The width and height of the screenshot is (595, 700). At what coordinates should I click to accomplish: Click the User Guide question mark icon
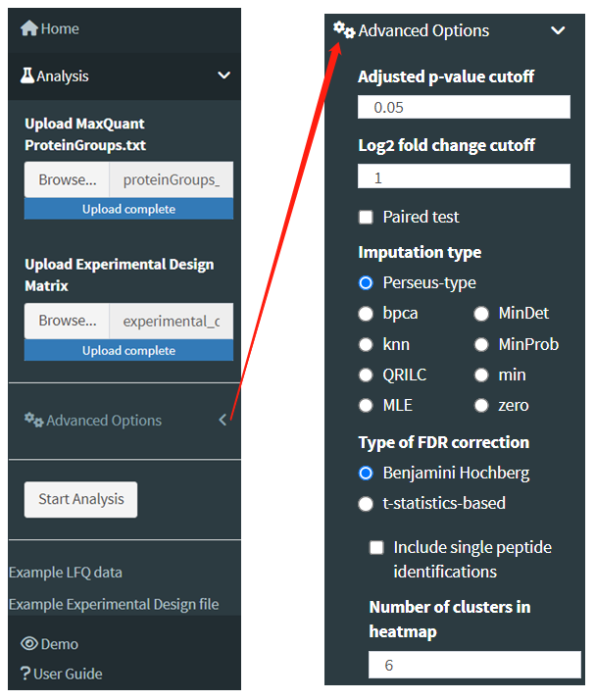(x=25, y=674)
